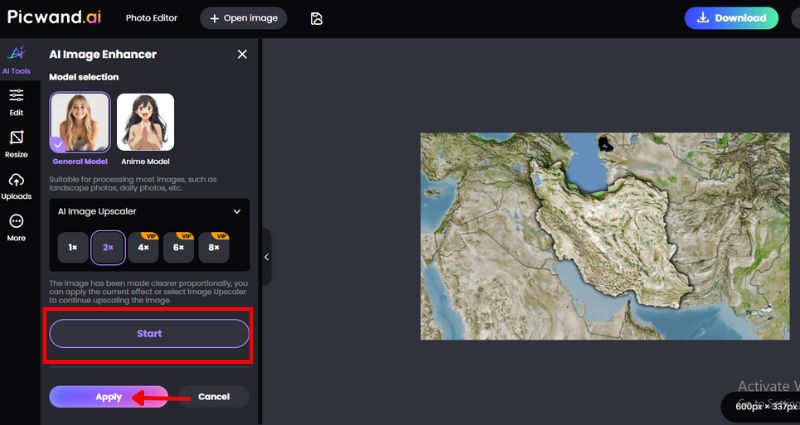
Task: Open the AI Tools sidebar panel
Action: click(x=16, y=58)
